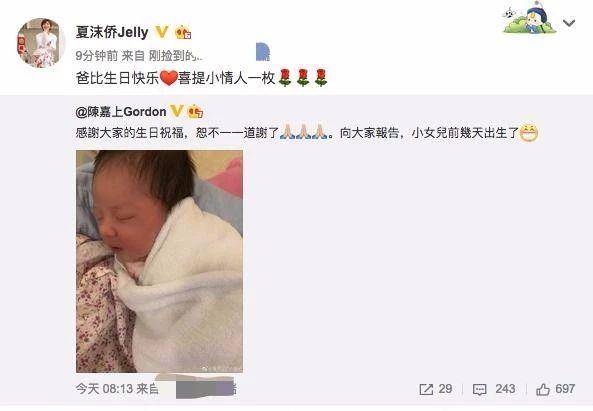This screenshot has width=593, height=411.
Task: Click the gold verified badge beside 夏沫侨Jelly
Action: (x=162, y=32)
